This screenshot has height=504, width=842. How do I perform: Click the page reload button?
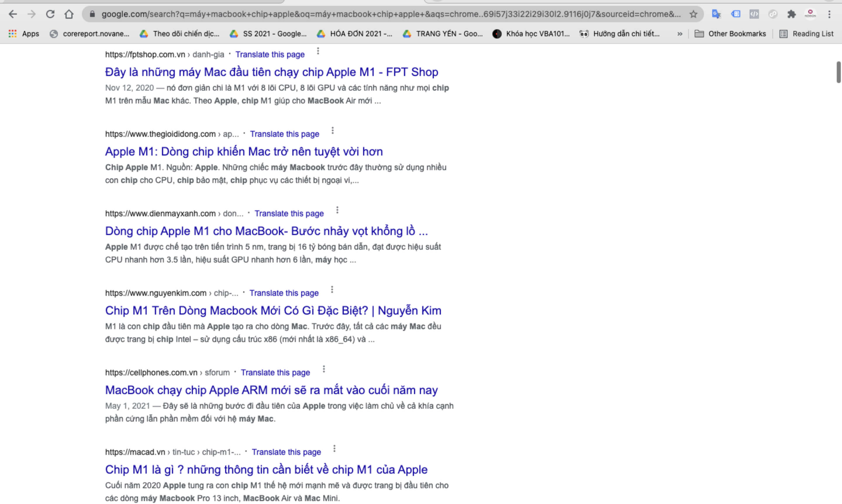coord(50,13)
